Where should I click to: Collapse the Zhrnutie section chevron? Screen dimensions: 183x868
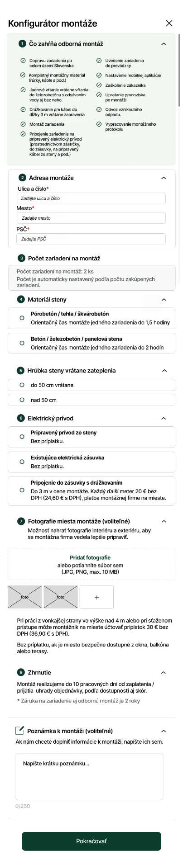164,673
